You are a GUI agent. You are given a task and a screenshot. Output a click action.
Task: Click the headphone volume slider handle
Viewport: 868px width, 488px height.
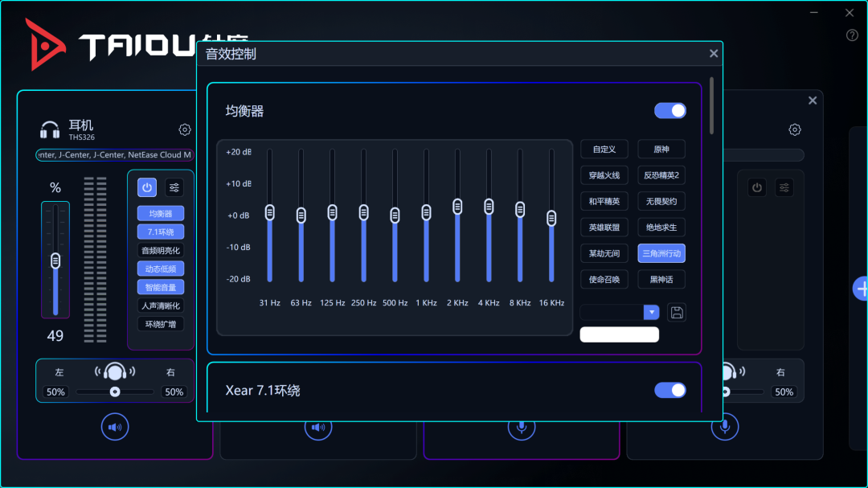click(55, 260)
